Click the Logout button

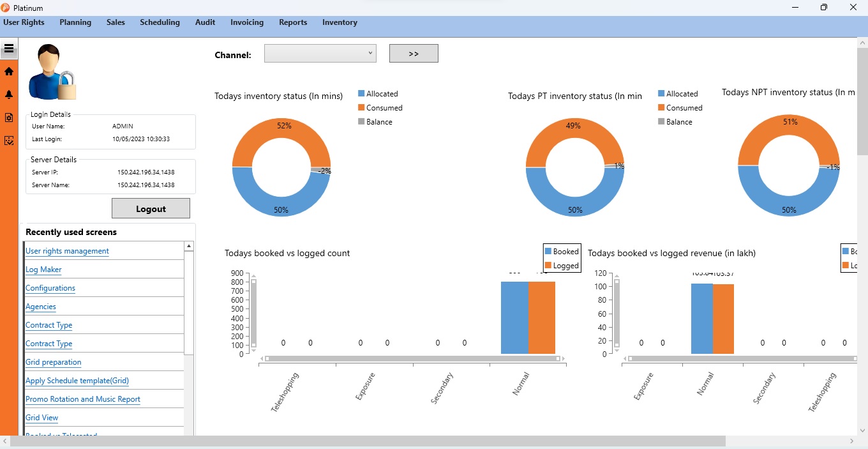click(x=151, y=209)
